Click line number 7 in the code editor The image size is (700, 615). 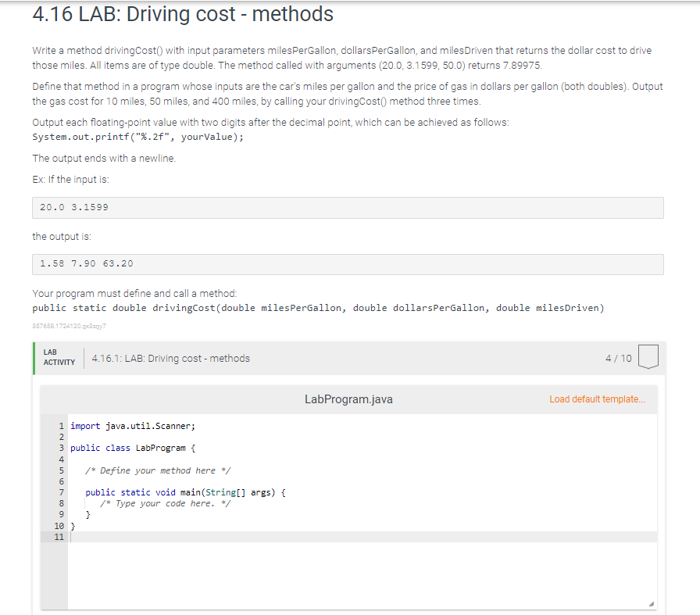(x=59, y=492)
